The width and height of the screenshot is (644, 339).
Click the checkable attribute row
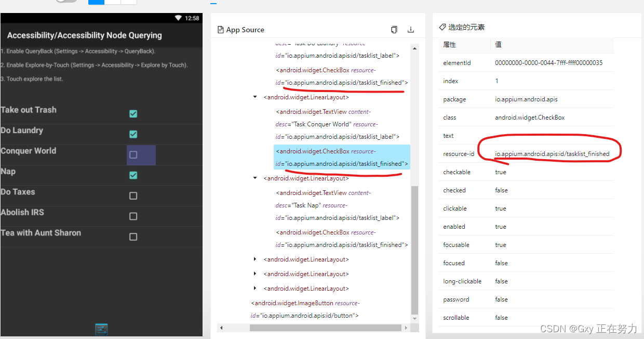526,172
